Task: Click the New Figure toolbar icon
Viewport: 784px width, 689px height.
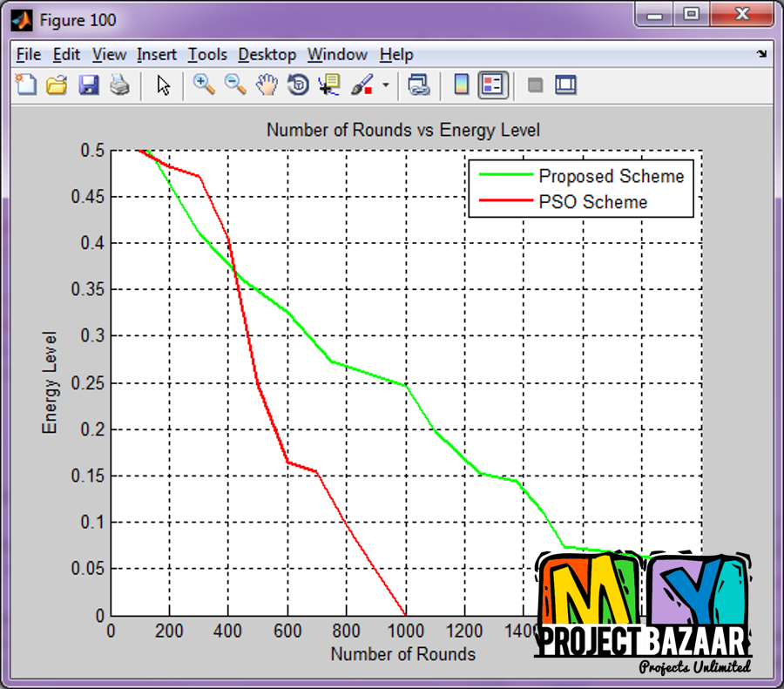Action: click(x=27, y=85)
